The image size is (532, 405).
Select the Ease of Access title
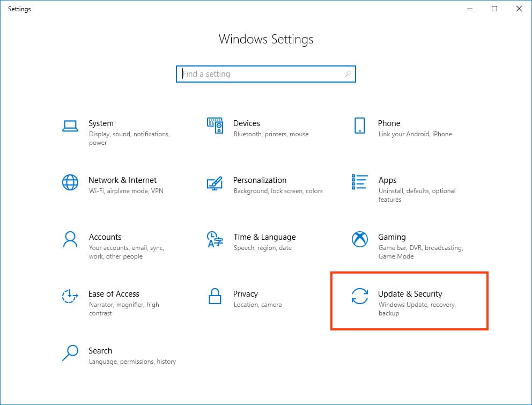pyautogui.click(x=114, y=294)
